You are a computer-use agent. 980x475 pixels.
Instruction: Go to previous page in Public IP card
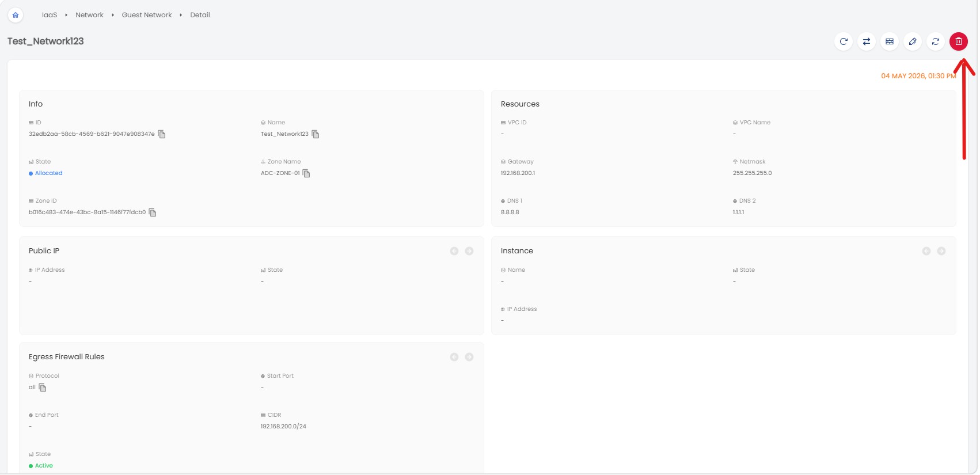click(454, 251)
